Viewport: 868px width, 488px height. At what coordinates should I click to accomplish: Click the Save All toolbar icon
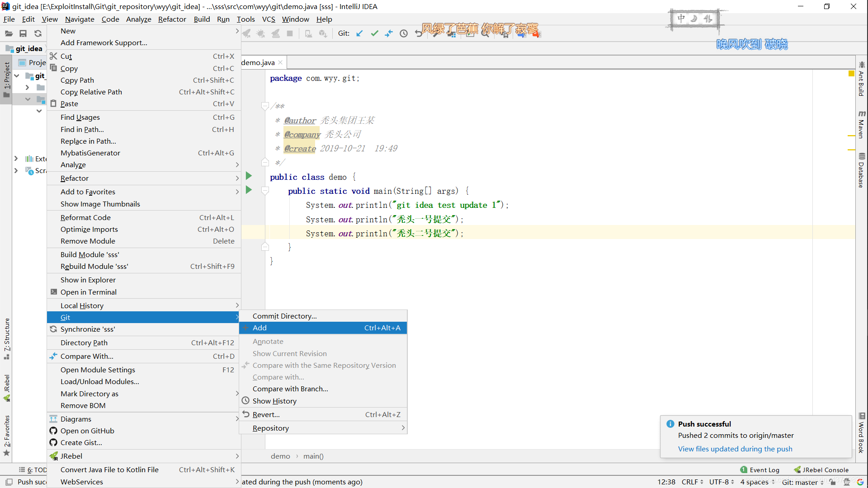coord(23,33)
